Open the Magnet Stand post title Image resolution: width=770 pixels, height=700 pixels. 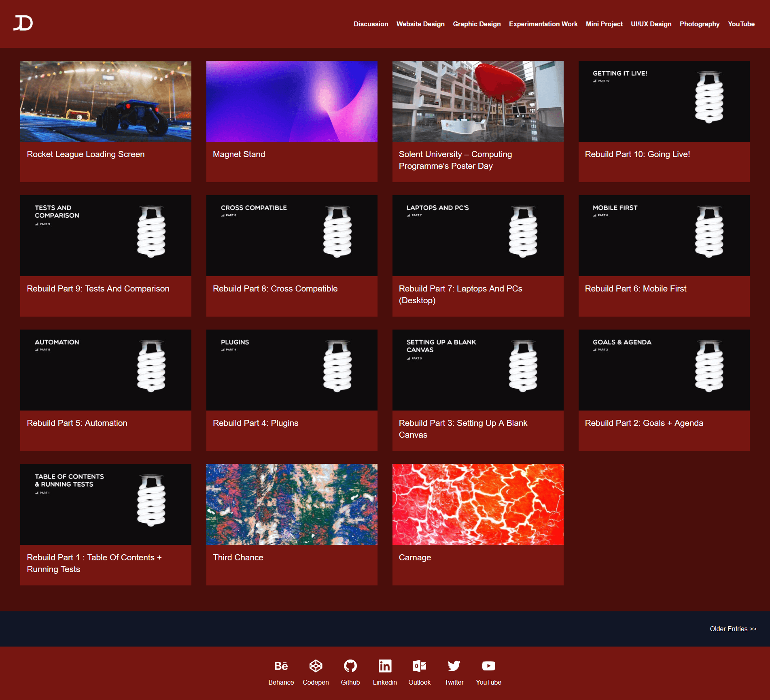point(239,154)
